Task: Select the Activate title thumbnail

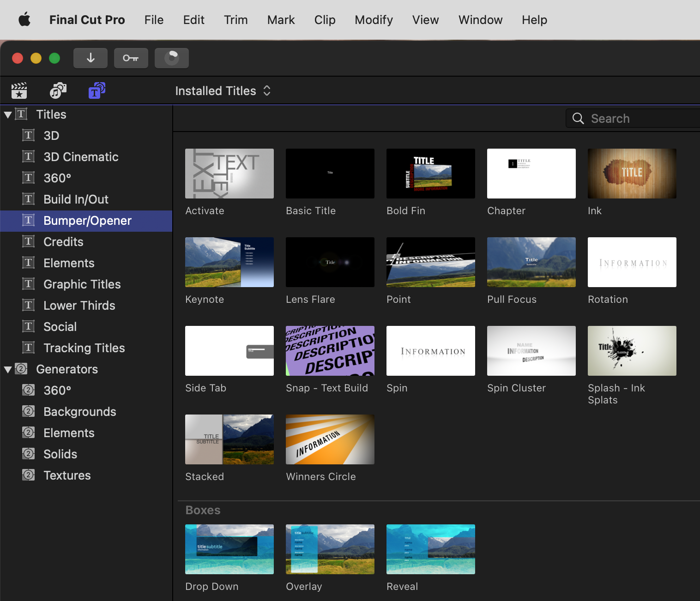Action: pos(229,174)
